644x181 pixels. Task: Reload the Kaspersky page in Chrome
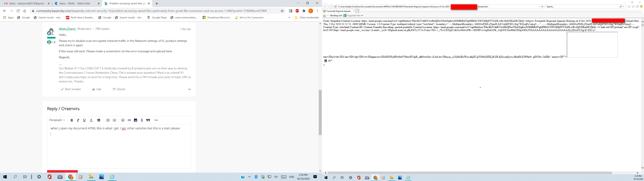(x=18, y=11)
